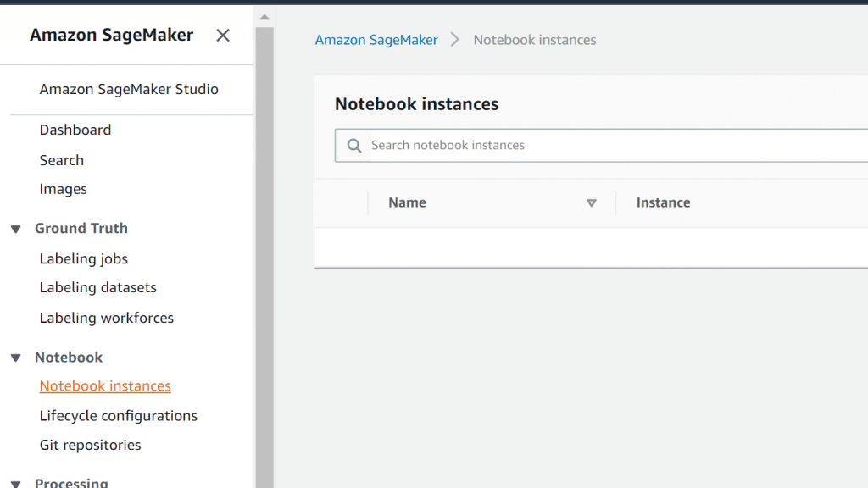868x488 pixels.
Task: Go to Dashboard in the sidebar
Action: point(75,130)
